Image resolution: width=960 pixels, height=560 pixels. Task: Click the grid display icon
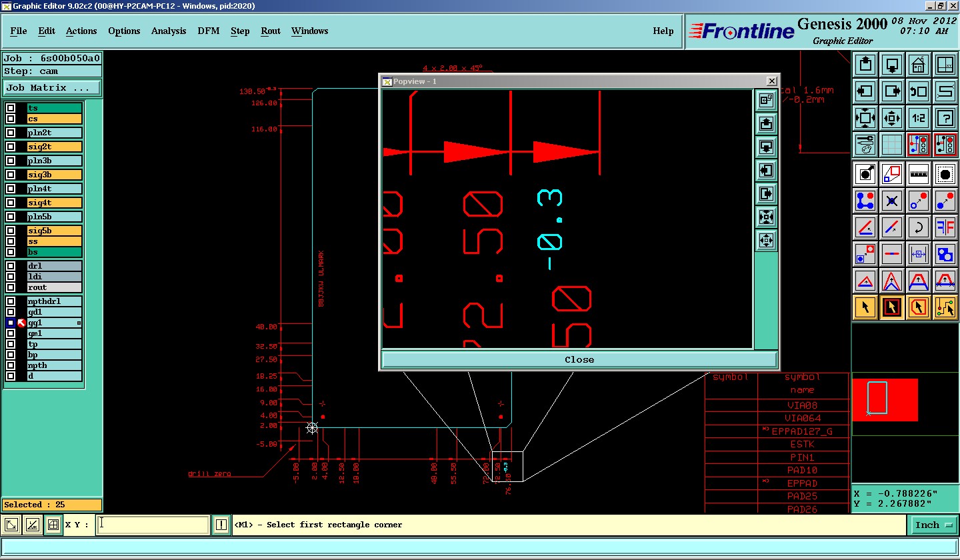892,144
